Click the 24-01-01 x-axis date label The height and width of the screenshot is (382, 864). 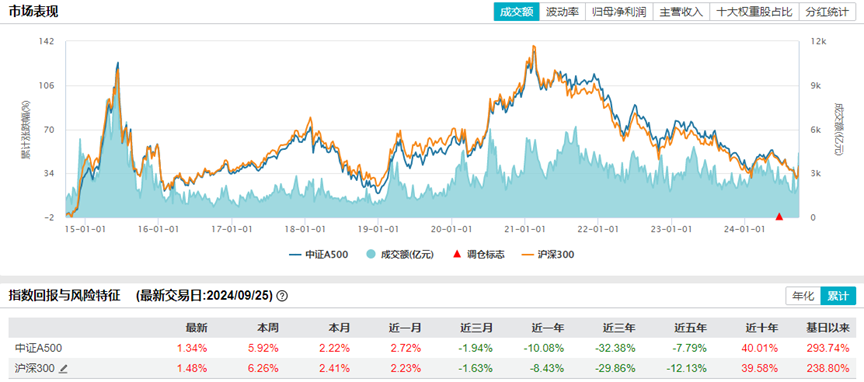point(745,228)
